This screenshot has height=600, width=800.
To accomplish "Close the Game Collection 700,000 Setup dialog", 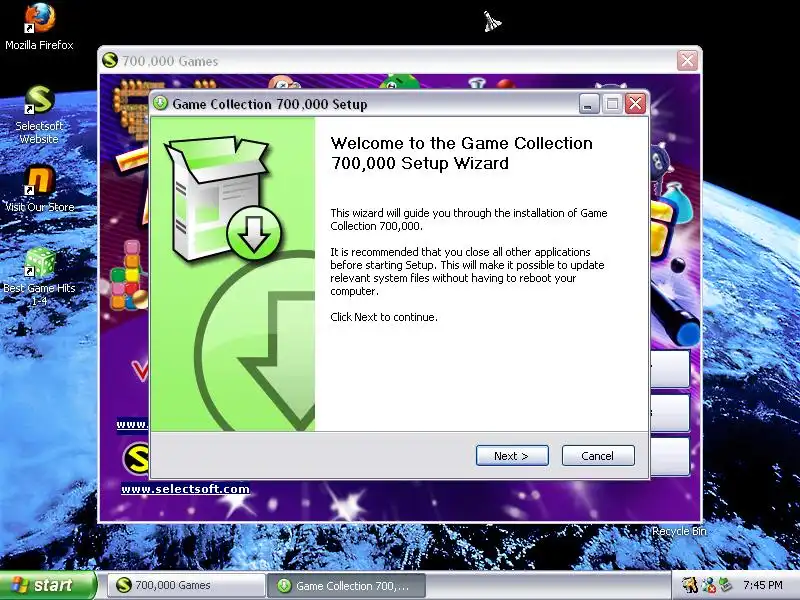I will [635, 104].
